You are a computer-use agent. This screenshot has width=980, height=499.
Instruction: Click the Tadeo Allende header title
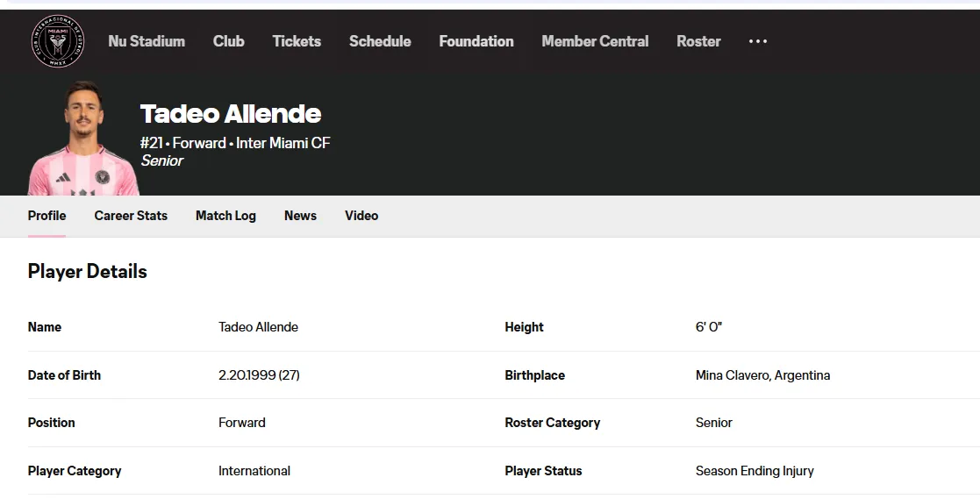click(x=231, y=114)
